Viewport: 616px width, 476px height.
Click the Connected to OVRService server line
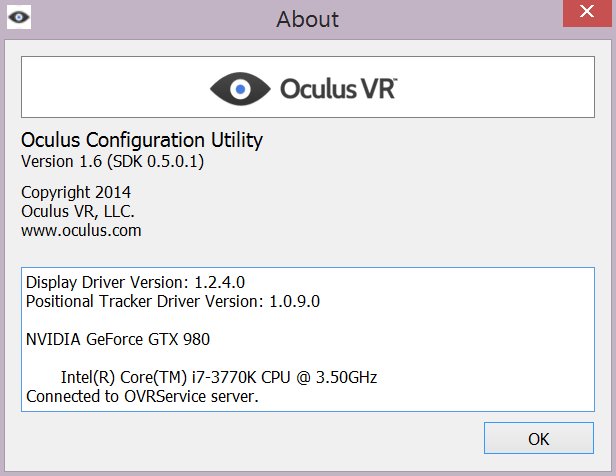[142, 396]
